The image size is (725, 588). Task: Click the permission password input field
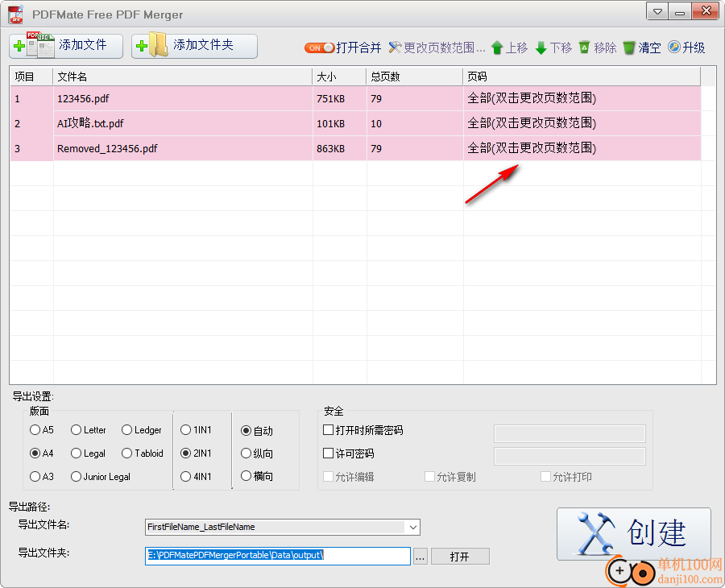[x=570, y=456]
